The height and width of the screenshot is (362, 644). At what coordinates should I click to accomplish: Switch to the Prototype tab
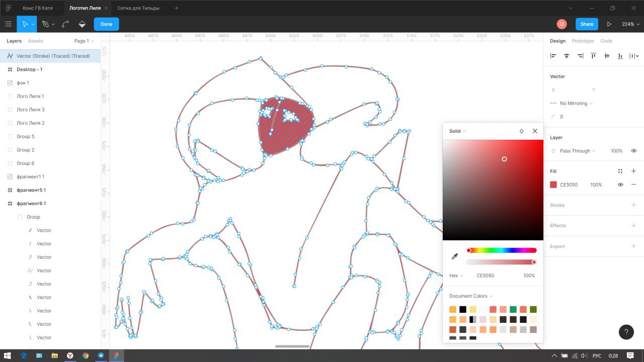coord(583,41)
